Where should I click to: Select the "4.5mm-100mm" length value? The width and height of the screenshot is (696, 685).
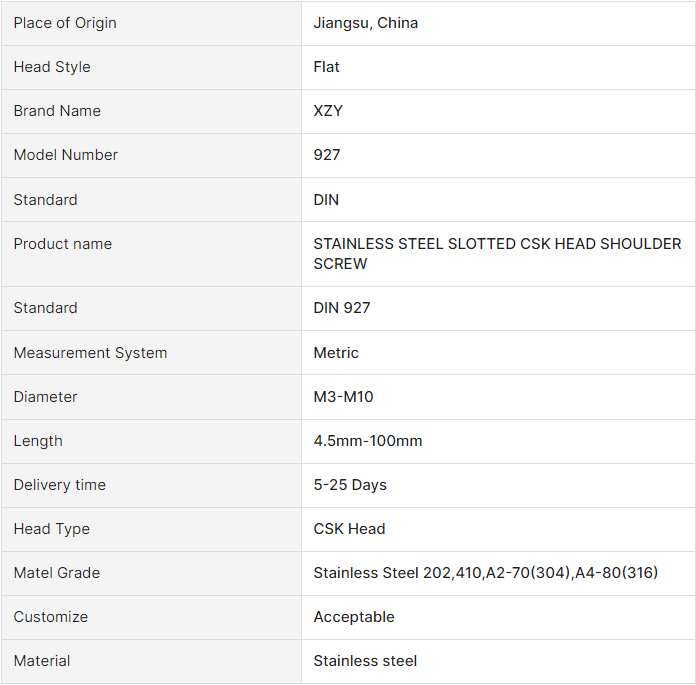(x=368, y=441)
